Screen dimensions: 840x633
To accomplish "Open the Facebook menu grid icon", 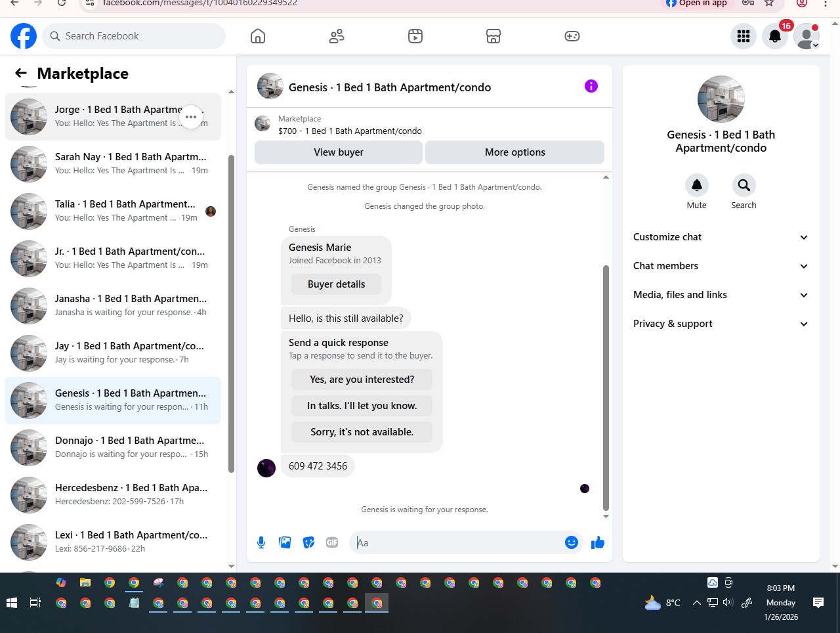I will click(744, 36).
